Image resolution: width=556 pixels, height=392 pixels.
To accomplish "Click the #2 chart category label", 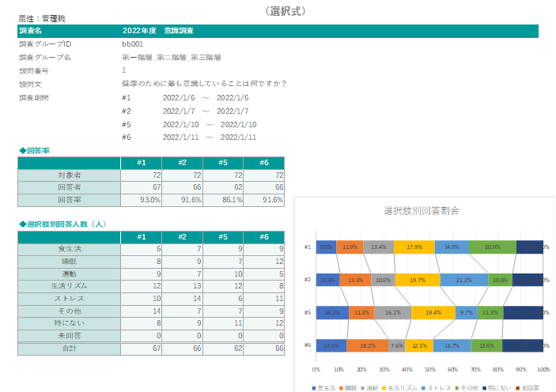I will pyautogui.click(x=308, y=280).
